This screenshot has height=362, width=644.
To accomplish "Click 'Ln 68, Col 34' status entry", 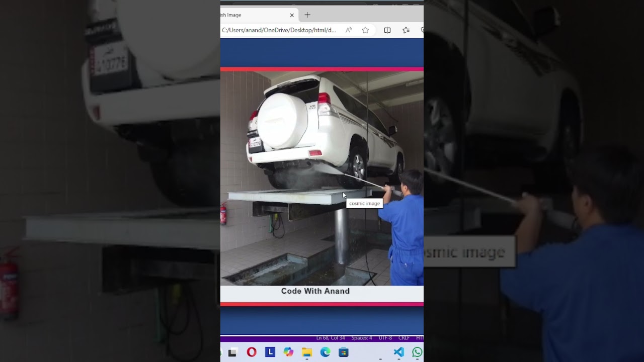I will click(x=331, y=338).
